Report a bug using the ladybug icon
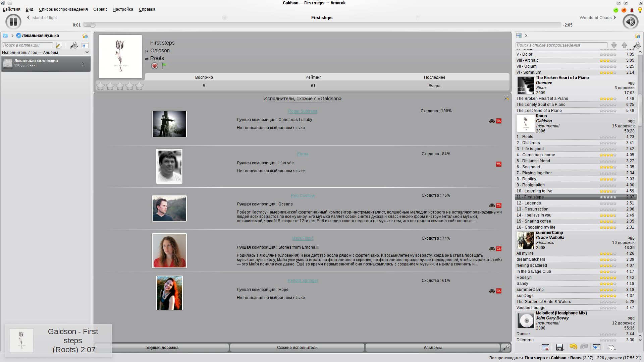The width and height of the screenshot is (644, 362). pos(632,10)
